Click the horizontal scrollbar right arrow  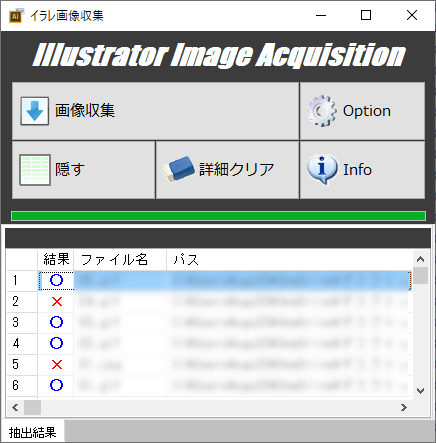pyautogui.click(x=404, y=407)
